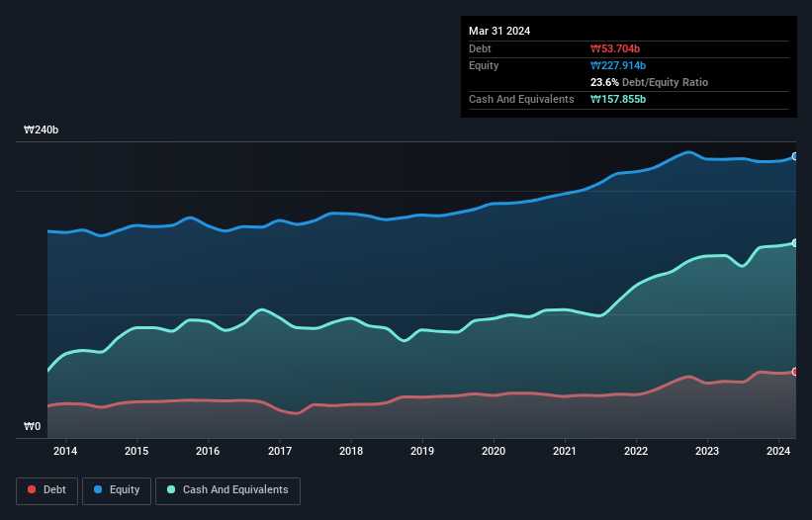812x520 pixels.
Task: Click the 2020 x-axis label
Action: (494, 451)
